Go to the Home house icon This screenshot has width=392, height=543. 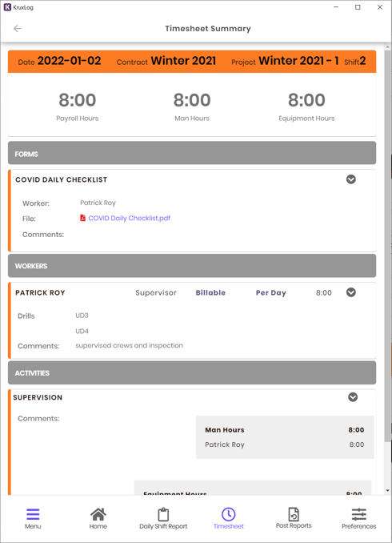pyautogui.click(x=98, y=514)
